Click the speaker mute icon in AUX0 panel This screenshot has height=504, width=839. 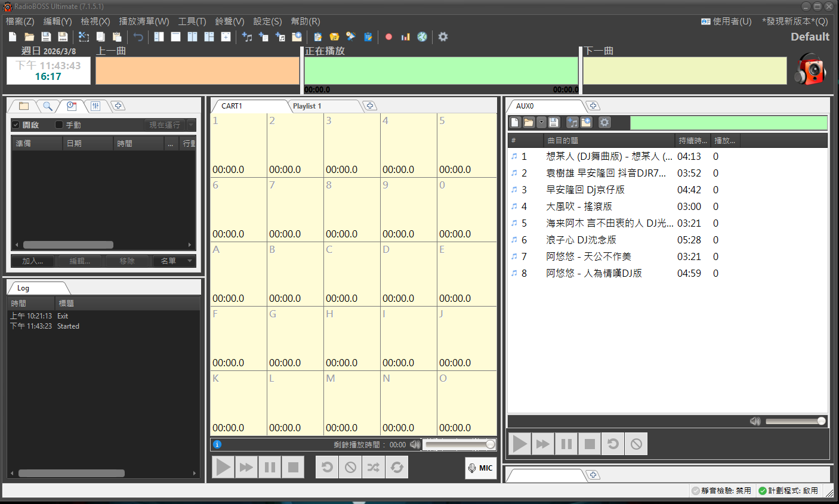(755, 421)
